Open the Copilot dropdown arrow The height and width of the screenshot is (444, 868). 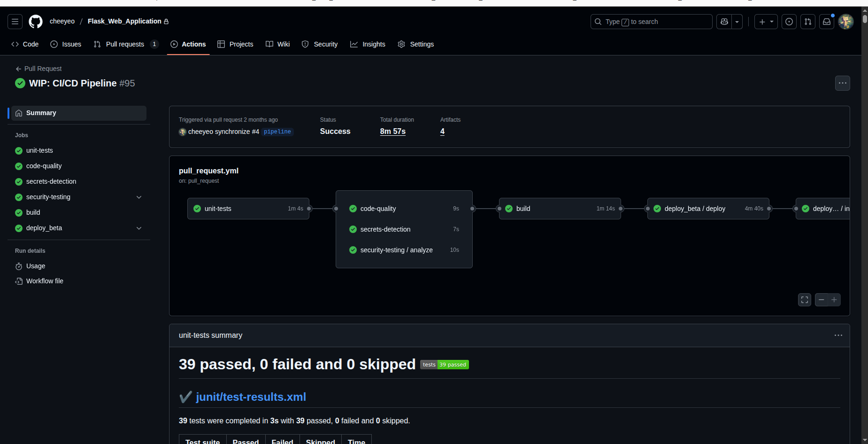737,22
